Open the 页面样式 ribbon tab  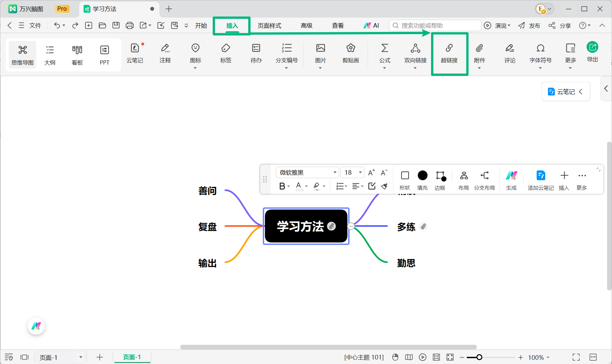270,25
